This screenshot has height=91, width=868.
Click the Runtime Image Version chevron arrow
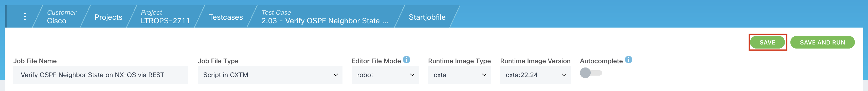coord(564,75)
